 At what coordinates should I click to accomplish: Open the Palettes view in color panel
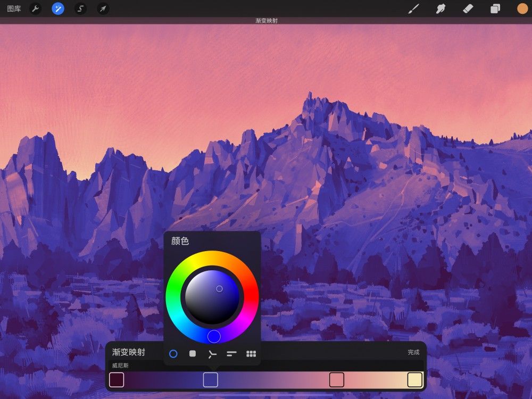click(x=250, y=353)
